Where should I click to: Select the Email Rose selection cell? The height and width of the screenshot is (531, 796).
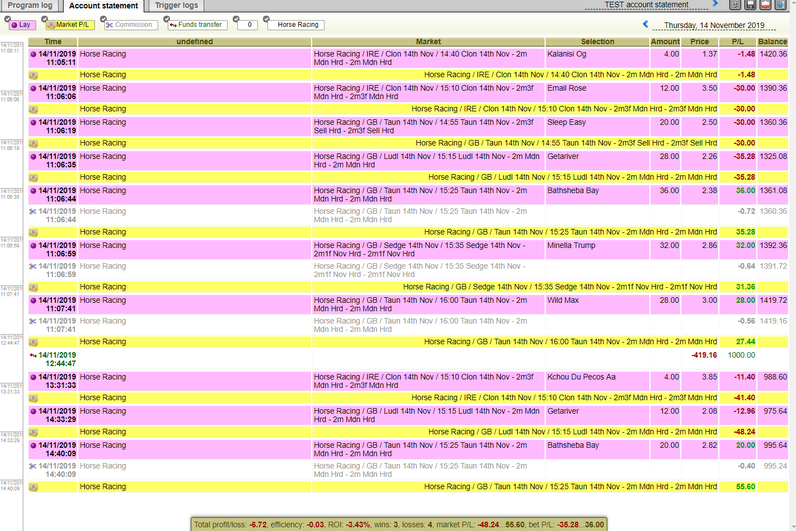(x=598, y=92)
